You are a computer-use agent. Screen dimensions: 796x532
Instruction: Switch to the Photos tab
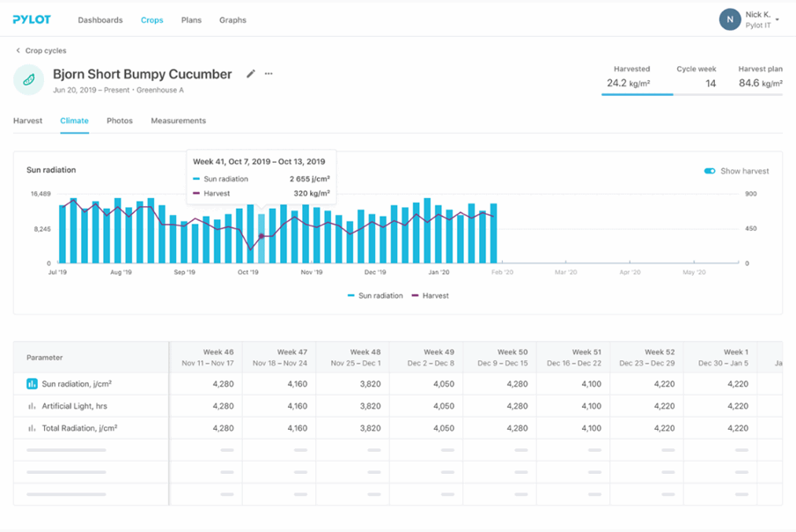(x=120, y=121)
